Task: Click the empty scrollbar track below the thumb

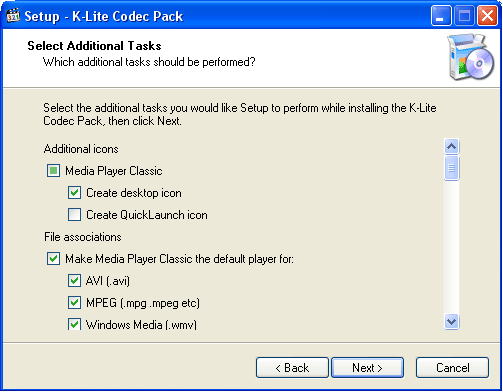Action: [x=452, y=247]
